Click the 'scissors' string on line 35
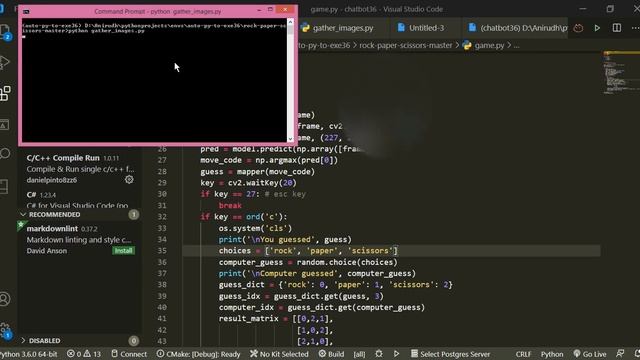Image resolution: width=640 pixels, height=360 pixels. coord(370,251)
